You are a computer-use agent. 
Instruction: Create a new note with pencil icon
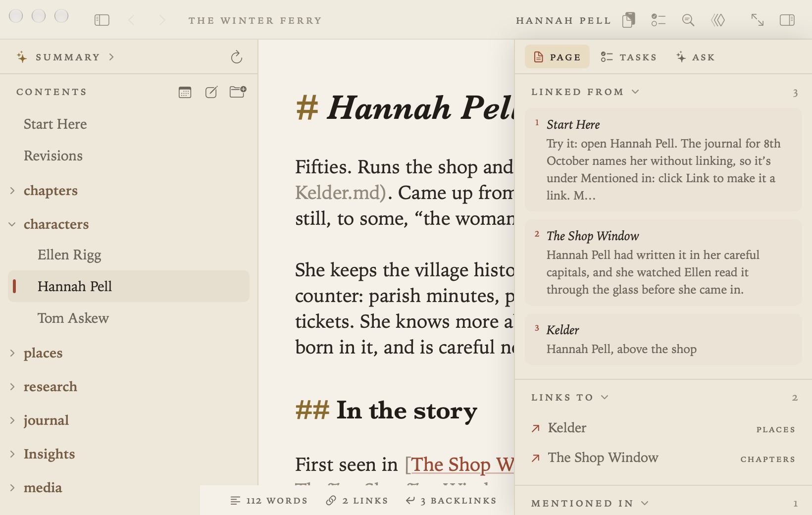tap(211, 92)
